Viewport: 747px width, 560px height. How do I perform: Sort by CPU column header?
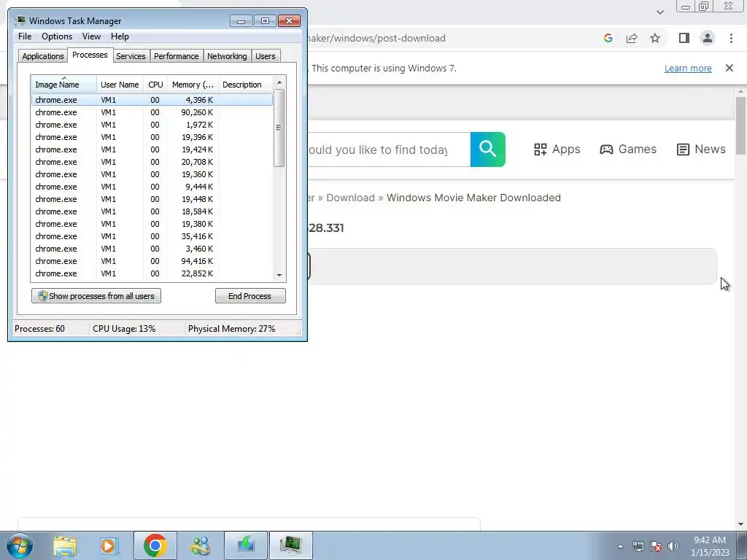pyautogui.click(x=155, y=85)
